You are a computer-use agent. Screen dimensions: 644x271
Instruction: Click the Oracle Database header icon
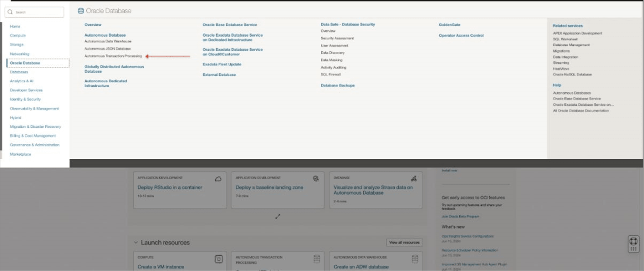click(81, 11)
